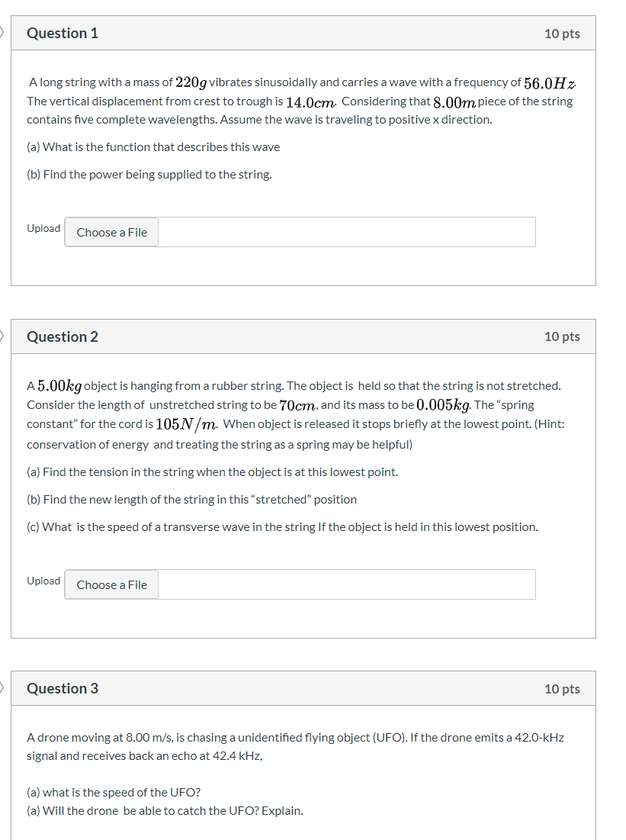Click the Upload label in Question 1

tap(43, 228)
